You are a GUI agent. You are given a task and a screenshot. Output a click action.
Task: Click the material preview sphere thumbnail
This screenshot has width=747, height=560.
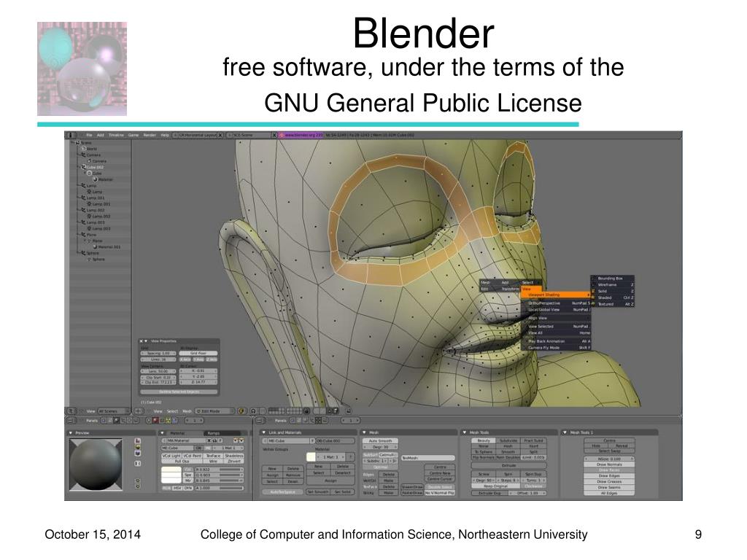[96, 464]
